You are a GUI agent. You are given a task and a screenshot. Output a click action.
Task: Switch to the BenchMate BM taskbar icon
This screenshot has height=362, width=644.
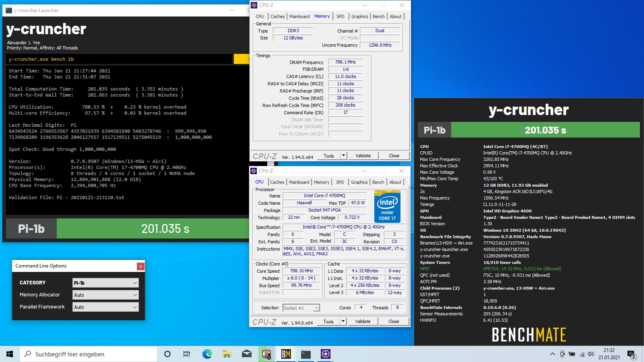(286, 354)
